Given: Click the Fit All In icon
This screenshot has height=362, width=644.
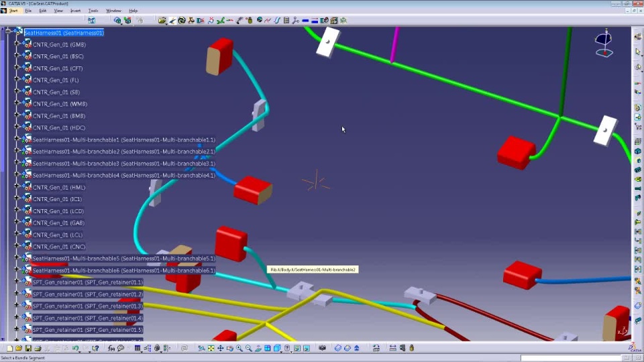Looking at the screenshot, I should coord(211,348).
